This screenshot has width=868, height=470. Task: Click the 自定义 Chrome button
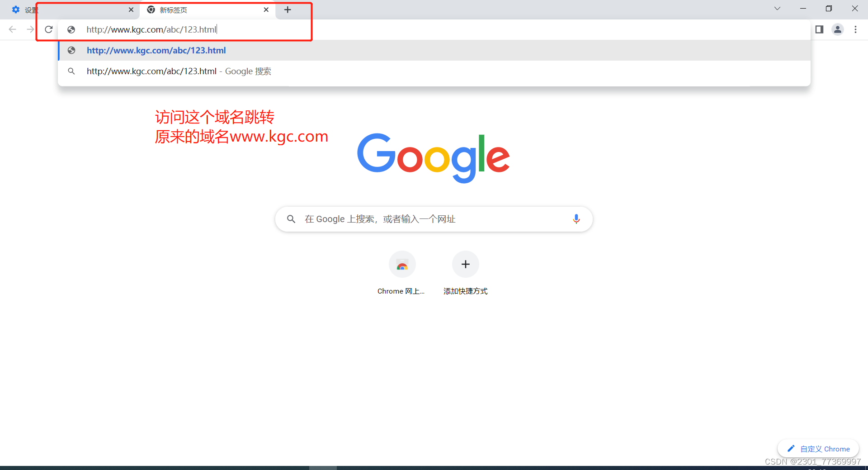818,449
